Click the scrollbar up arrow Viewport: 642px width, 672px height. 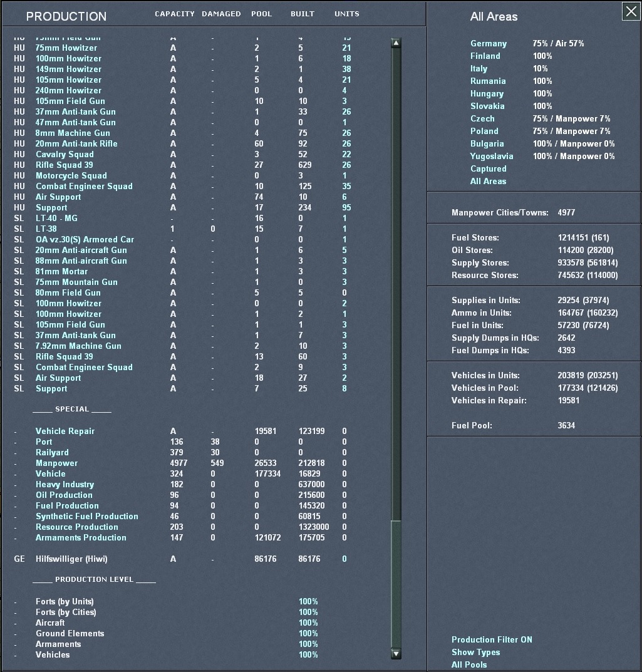(x=396, y=43)
